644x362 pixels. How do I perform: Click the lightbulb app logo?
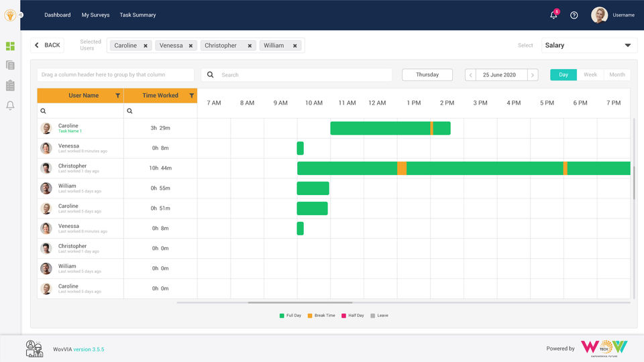[10, 15]
